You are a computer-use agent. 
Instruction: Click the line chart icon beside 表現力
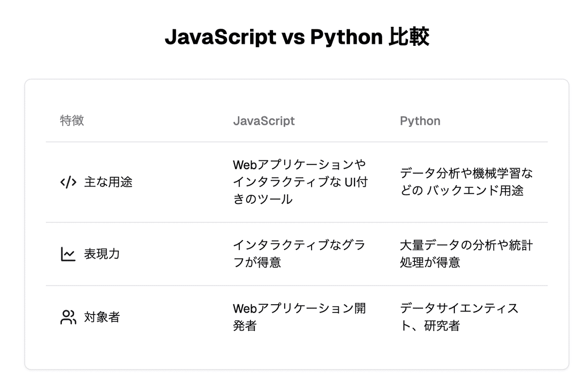68,254
